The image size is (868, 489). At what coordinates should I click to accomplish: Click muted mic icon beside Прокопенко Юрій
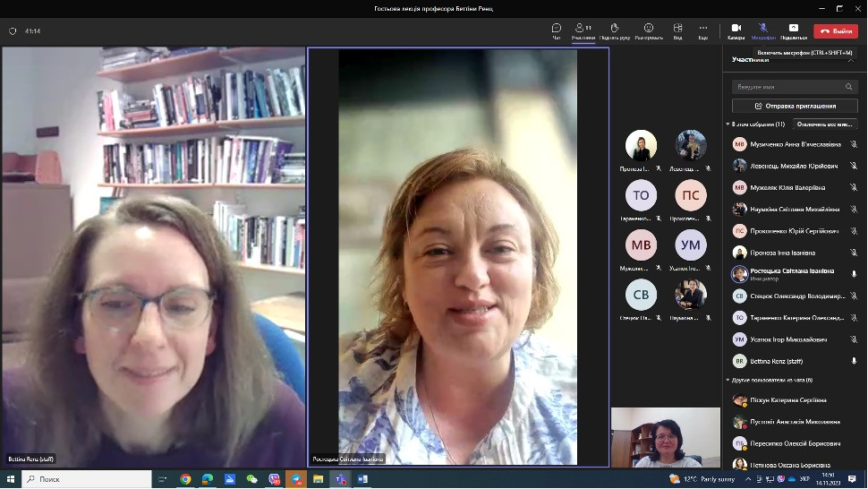[x=854, y=231]
